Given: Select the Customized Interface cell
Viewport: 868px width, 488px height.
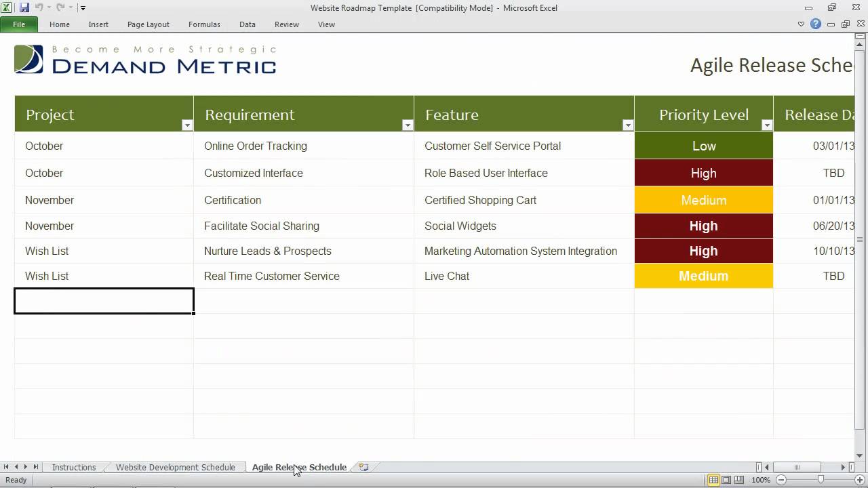Looking at the screenshot, I should click(x=304, y=173).
